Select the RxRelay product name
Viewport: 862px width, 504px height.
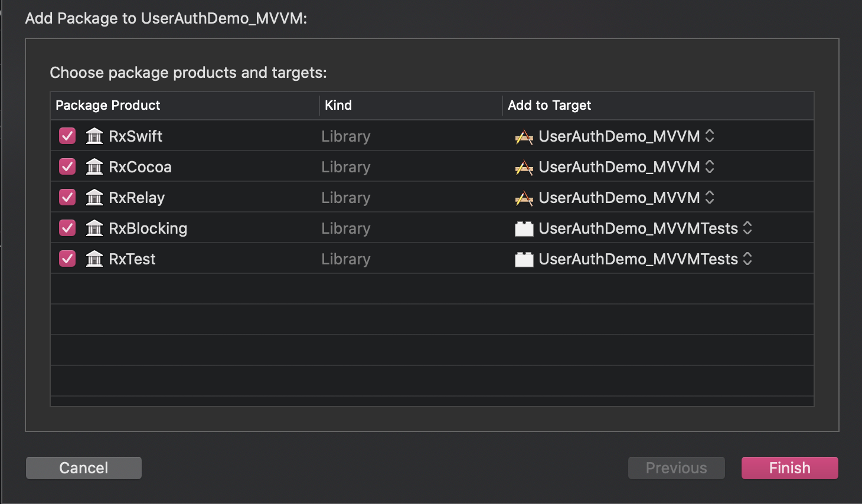[137, 198]
